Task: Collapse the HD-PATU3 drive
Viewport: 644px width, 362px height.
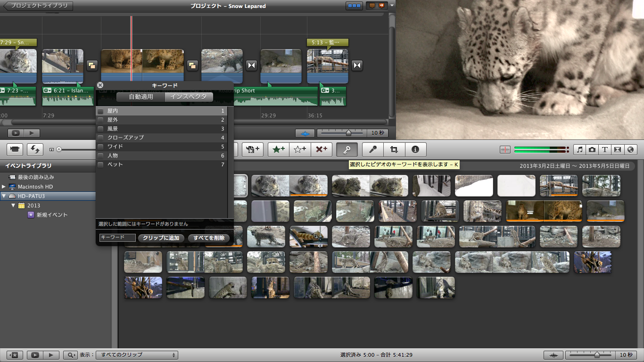Action: (4, 196)
